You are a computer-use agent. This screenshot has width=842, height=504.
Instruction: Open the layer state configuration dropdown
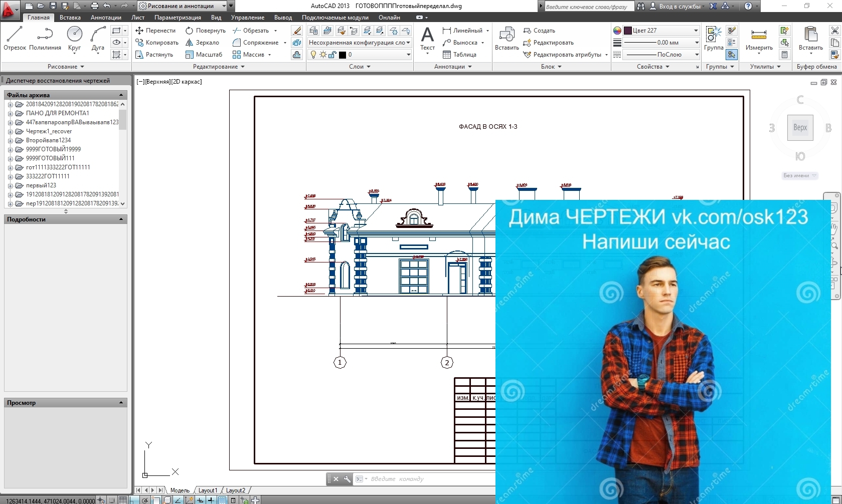pyautogui.click(x=360, y=43)
